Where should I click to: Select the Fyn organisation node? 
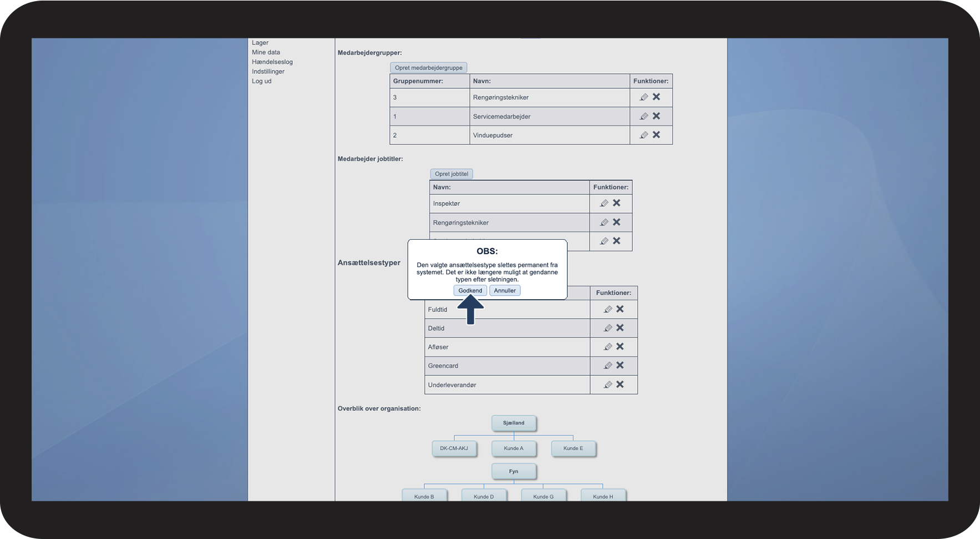point(514,471)
